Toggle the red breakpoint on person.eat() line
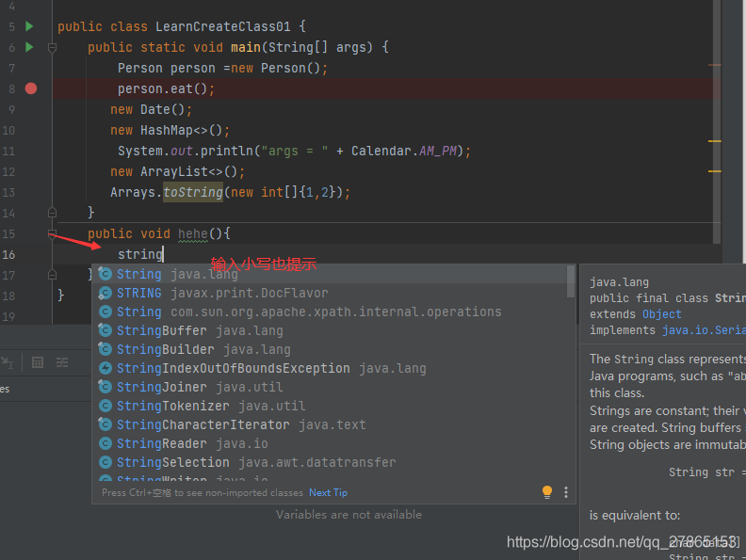Screen dimensions: 746x560 pos(31,88)
